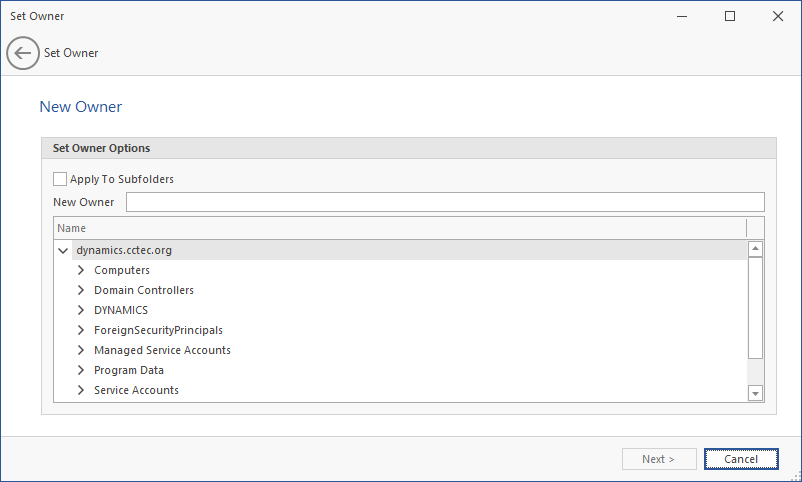Expand the Domain Controllers node
The height and width of the screenshot is (482, 802).
click(x=82, y=290)
